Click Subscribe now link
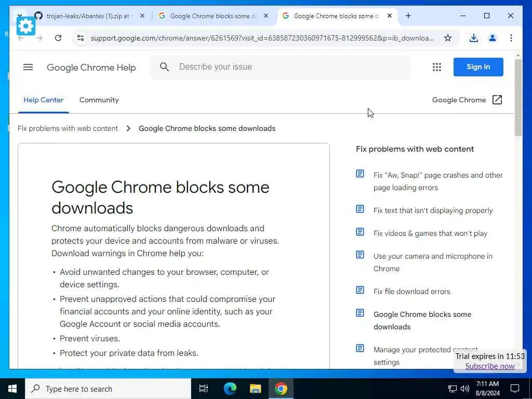Image resolution: width=532 pixels, height=399 pixels. click(489, 366)
